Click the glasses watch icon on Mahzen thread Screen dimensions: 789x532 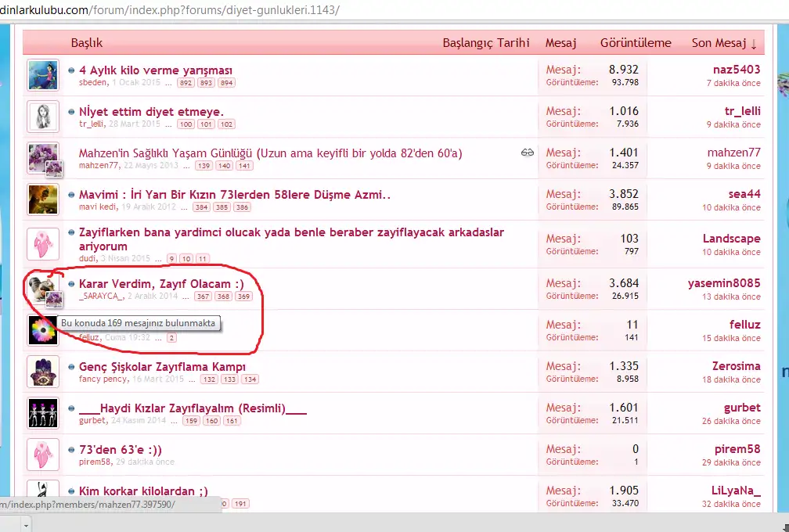pyautogui.click(x=527, y=153)
